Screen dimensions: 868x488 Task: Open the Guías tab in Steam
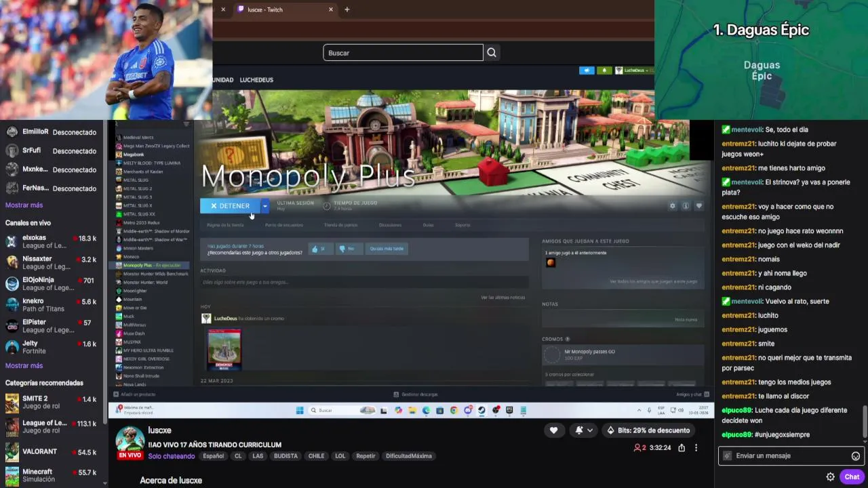tap(428, 225)
